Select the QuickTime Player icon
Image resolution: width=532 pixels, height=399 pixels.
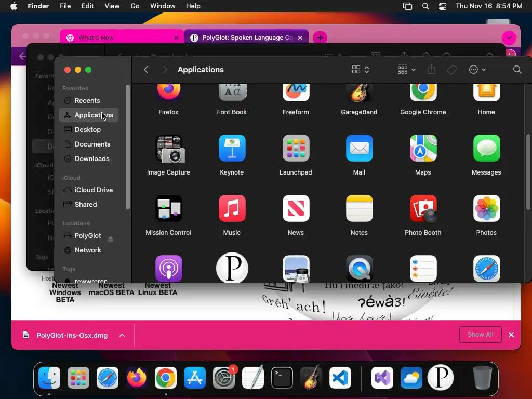pyautogui.click(x=359, y=269)
